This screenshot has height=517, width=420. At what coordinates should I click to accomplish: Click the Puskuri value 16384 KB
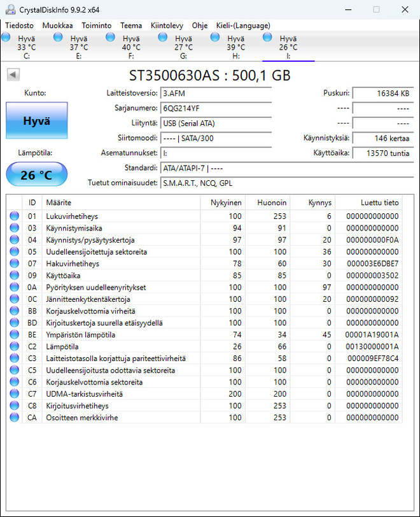[x=382, y=94]
